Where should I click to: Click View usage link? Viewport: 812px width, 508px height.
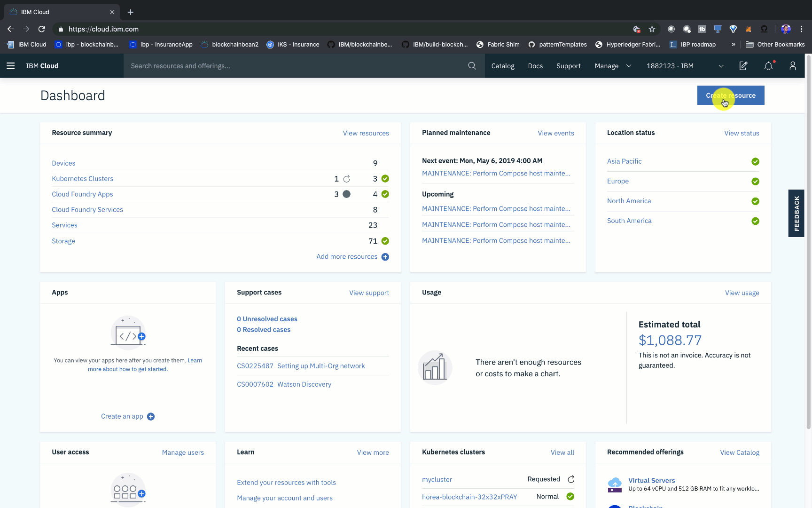click(x=742, y=293)
